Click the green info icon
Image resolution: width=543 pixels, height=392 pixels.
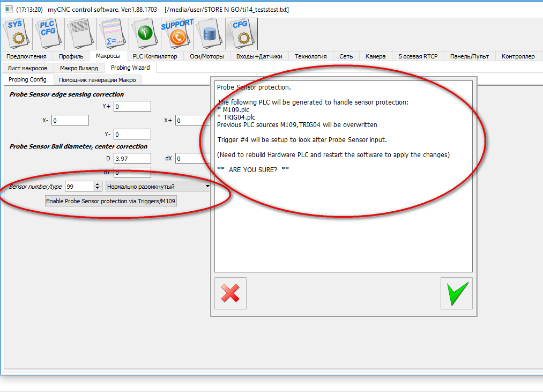145,34
